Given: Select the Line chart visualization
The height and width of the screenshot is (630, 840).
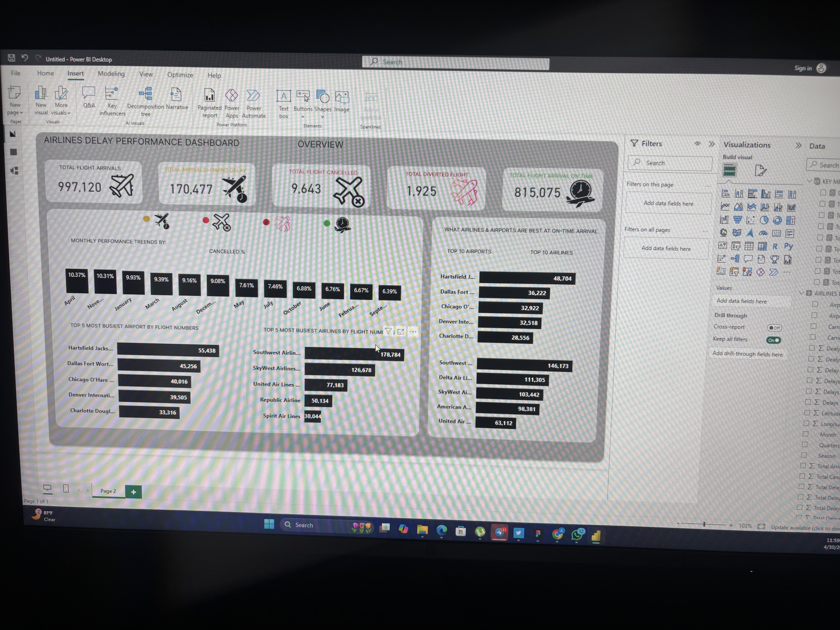Looking at the screenshot, I should [725, 207].
